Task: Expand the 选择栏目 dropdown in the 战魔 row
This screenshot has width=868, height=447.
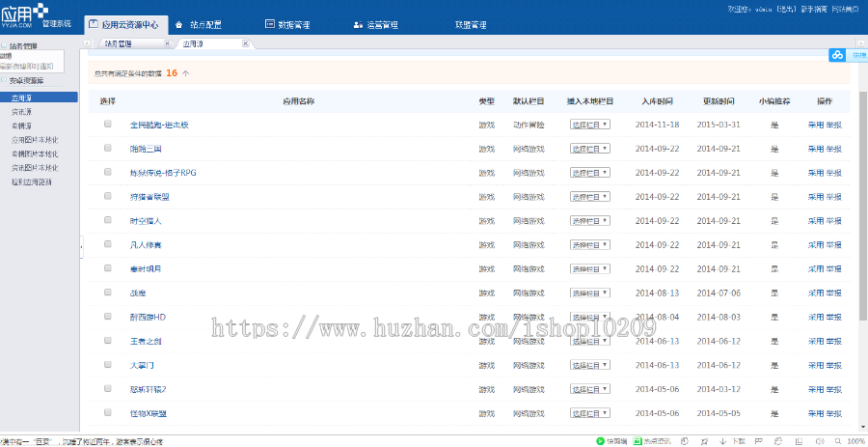Action: click(589, 293)
